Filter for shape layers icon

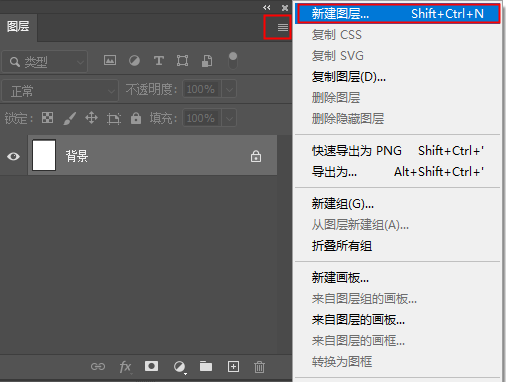tap(182, 61)
